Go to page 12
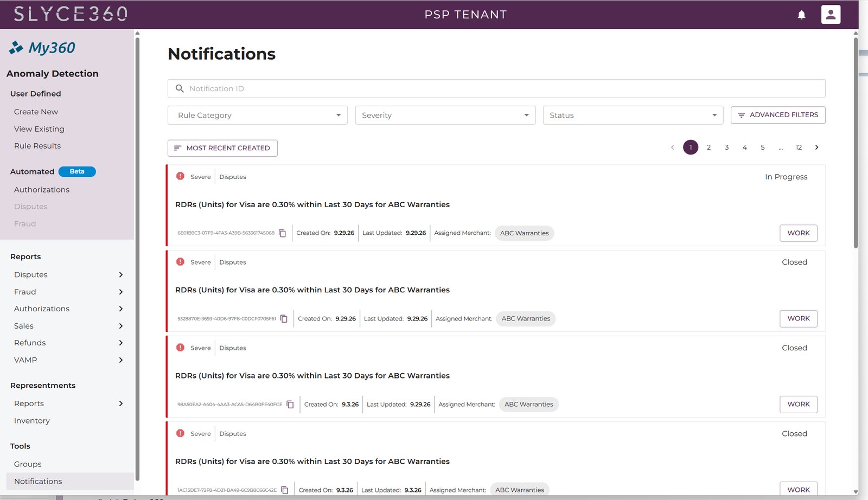 [x=799, y=148]
